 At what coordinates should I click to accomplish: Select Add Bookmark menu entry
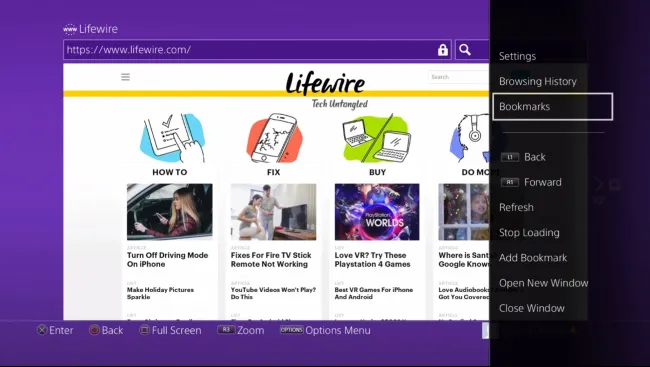pyautogui.click(x=533, y=258)
